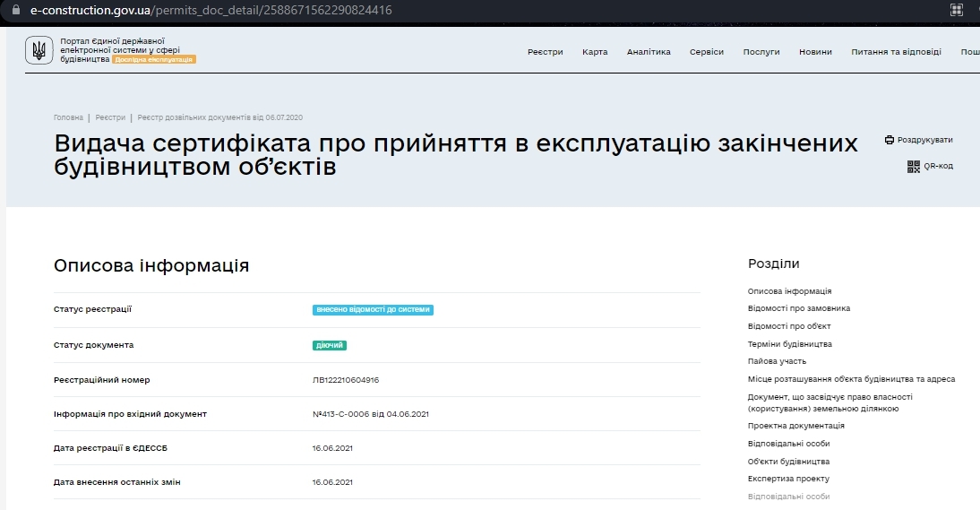Click the Розділи sidebar heading
The height and width of the screenshot is (510, 980).
click(774, 264)
